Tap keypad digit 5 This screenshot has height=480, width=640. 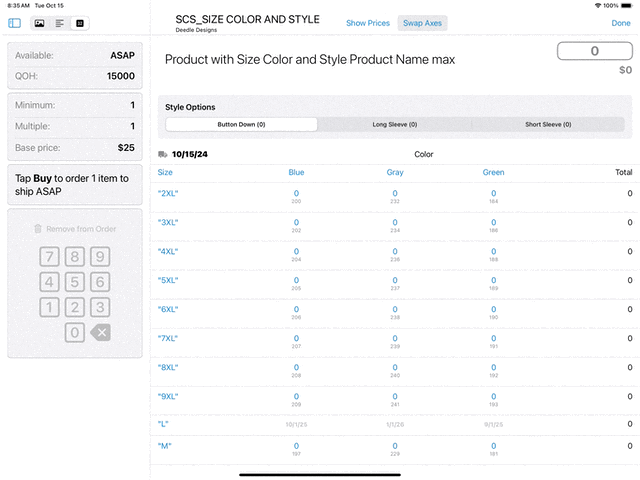[75, 282]
